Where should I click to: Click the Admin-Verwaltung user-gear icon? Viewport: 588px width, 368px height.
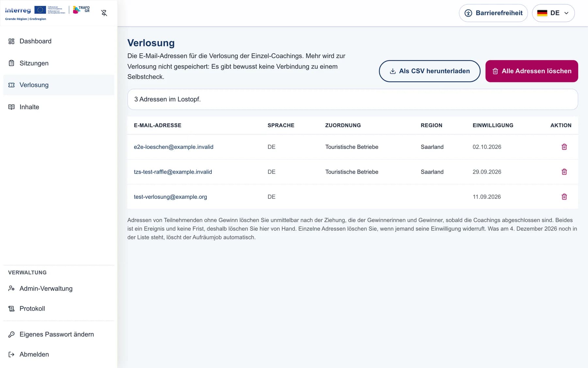click(11, 289)
